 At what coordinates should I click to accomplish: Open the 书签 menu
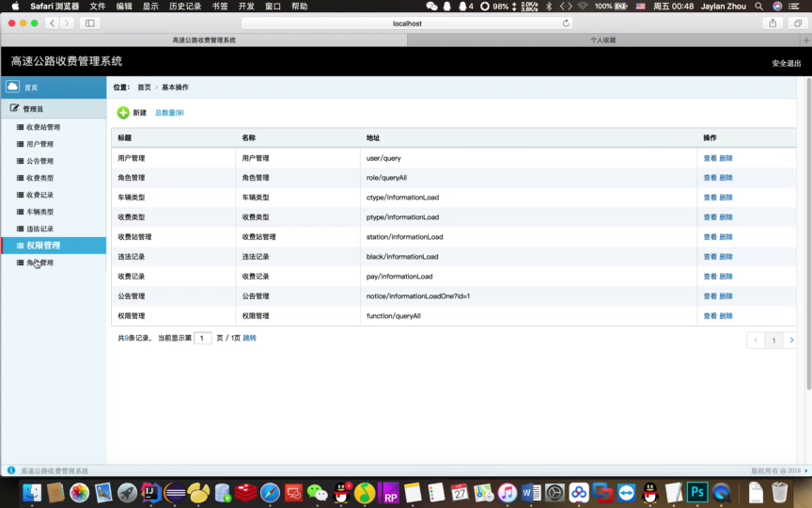[x=220, y=7]
